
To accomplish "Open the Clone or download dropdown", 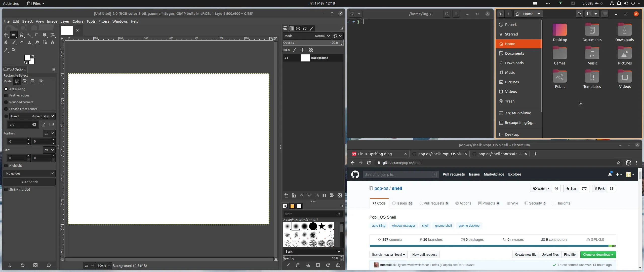I will point(598,255).
